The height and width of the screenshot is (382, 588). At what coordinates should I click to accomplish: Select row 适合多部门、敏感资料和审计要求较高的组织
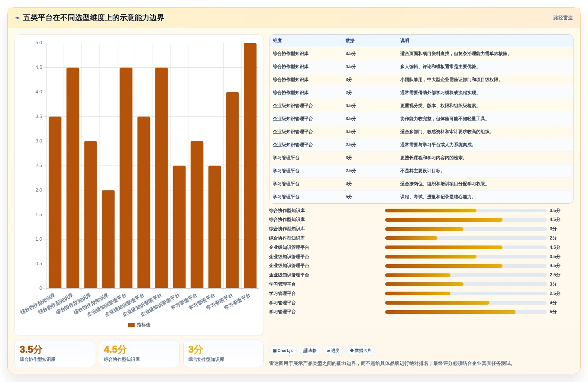click(x=421, y=132)
